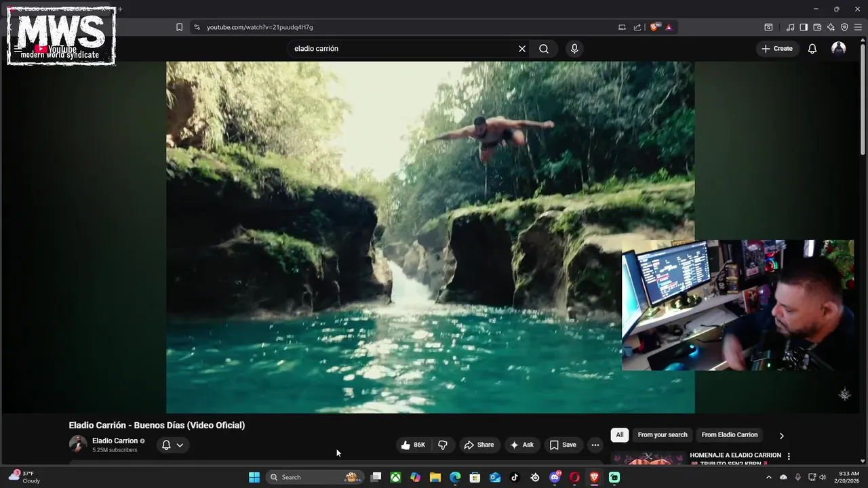868x488 pixels.
Task: Select the From Eladio Carrion chip
Action: (x=730, y=435)
